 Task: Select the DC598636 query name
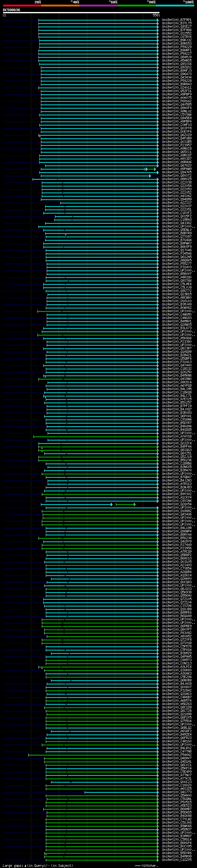11,10
